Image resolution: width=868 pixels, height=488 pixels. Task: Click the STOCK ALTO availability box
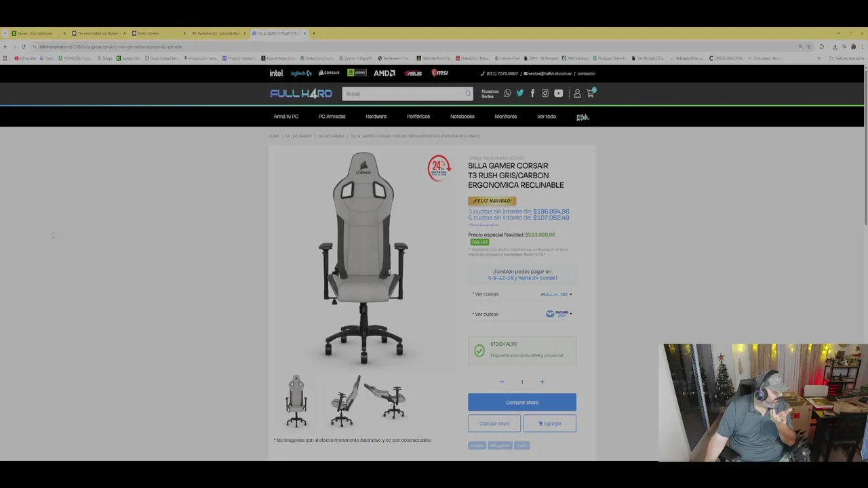tap(522, 350)
